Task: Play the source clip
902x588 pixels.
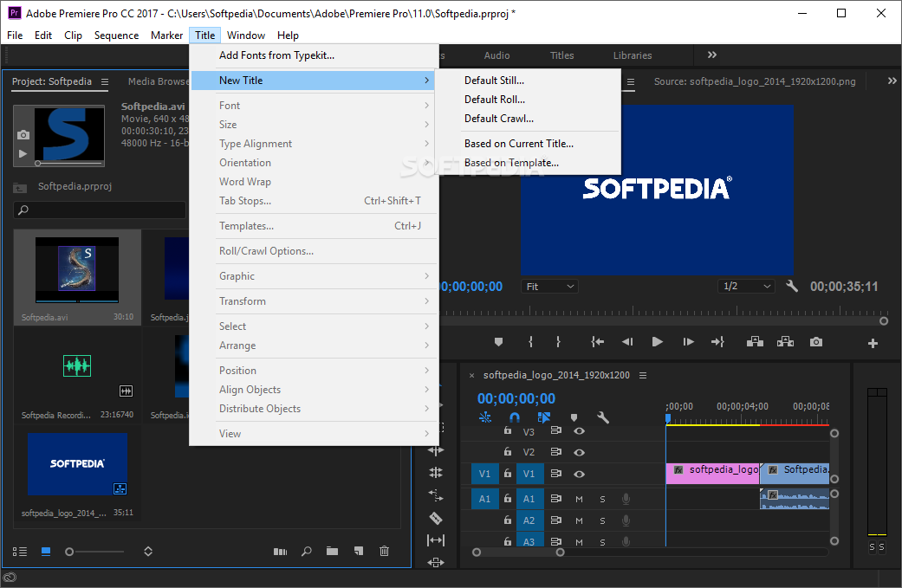Action: coord(658,342)
